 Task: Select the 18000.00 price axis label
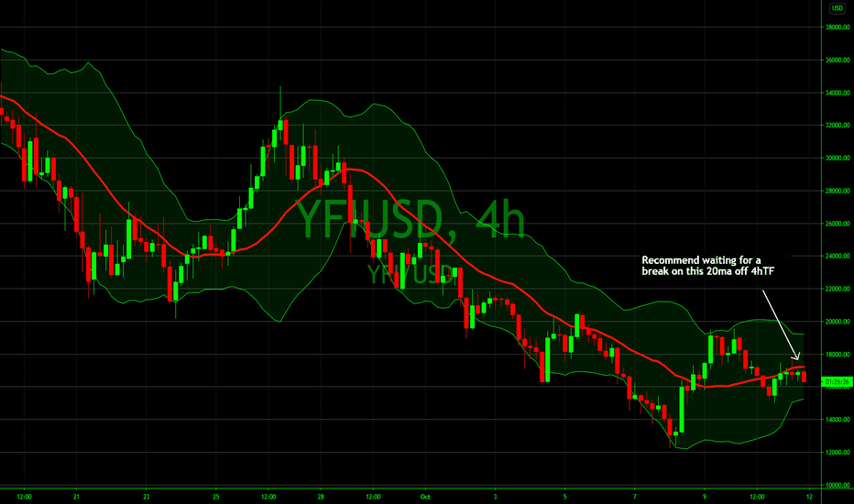click(838, 354)
